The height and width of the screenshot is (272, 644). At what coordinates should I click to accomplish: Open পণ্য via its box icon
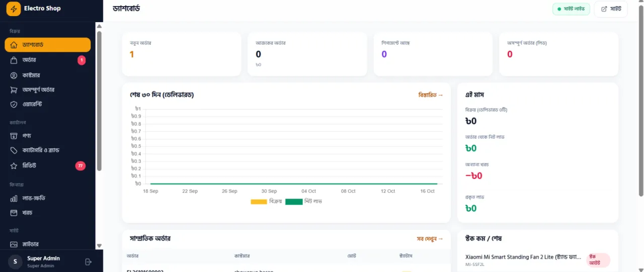(x=14, y=136)
